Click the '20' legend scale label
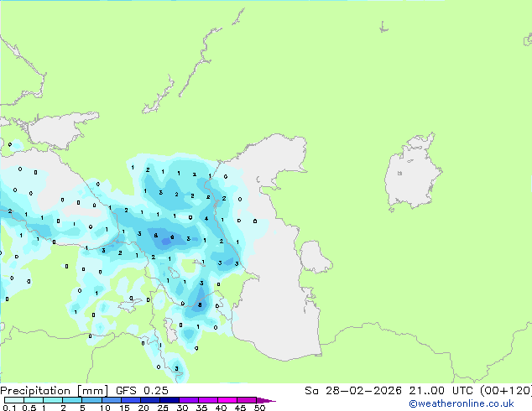The height and width of the screenshot is (411, 532). tap(143, 408)
